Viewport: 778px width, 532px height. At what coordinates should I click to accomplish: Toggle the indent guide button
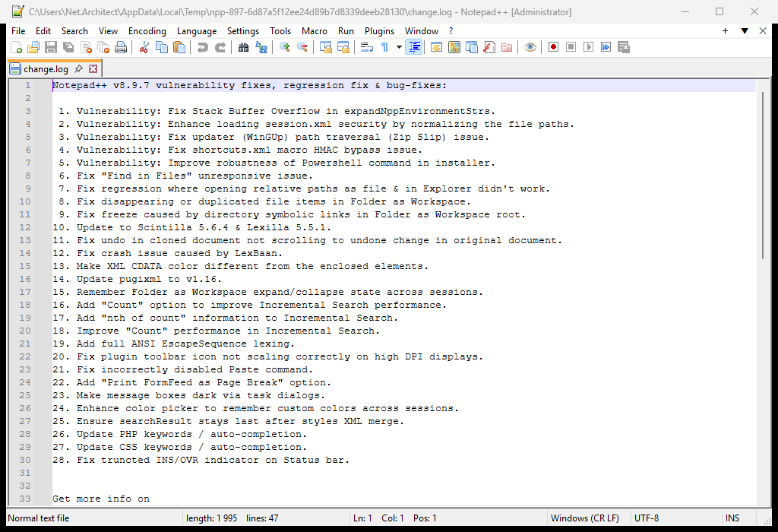point(414,48)
